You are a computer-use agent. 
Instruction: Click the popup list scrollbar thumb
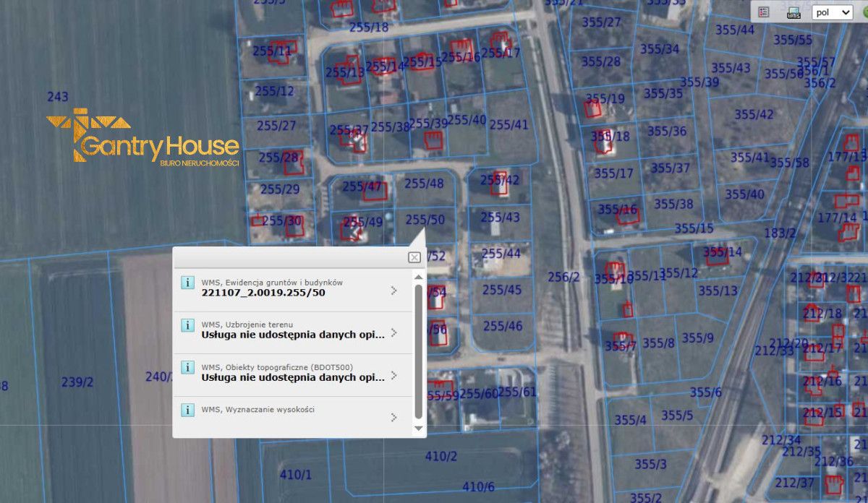pos(418,351)
